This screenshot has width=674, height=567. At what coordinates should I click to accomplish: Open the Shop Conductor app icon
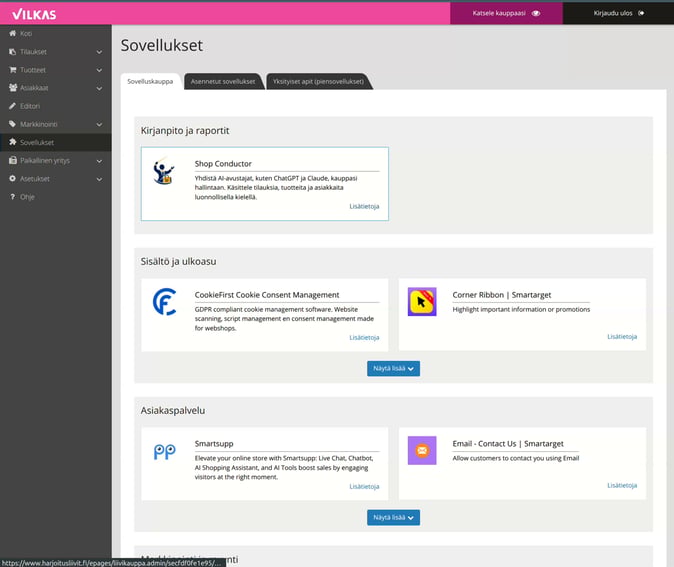pyautogui.click(x=164, y=171)
